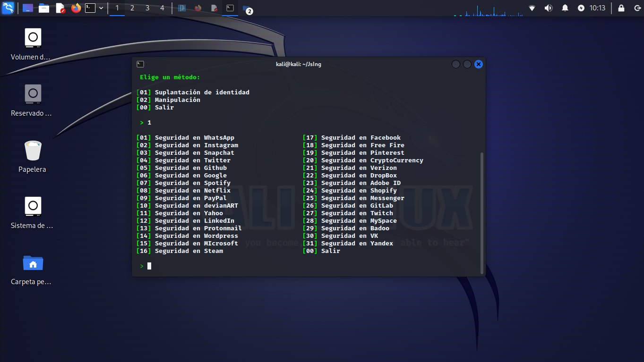Open the volume control icon
644x362 pixels.
pos(549,8)
